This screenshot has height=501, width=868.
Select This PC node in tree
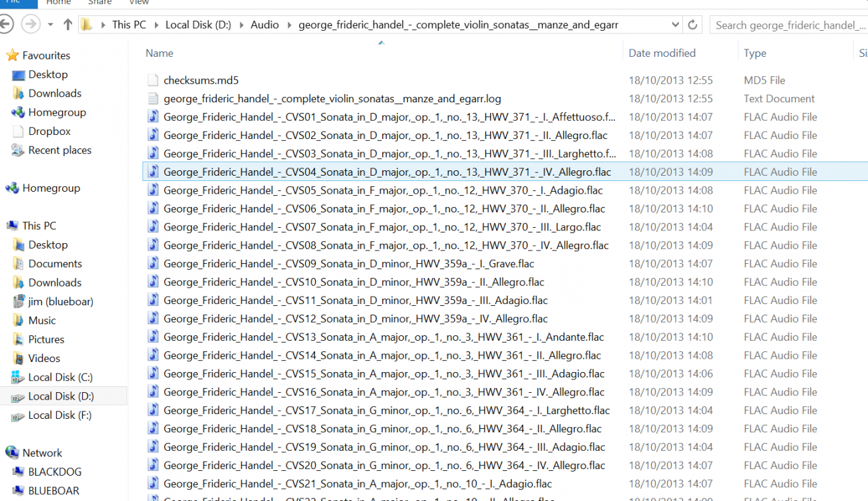[39, 226]
